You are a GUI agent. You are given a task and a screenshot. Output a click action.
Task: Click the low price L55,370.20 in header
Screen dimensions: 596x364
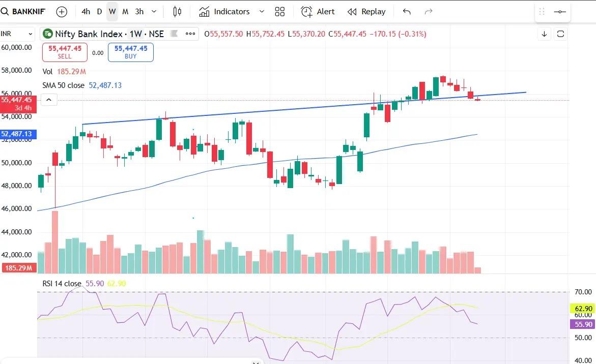[x=306, y=34]
